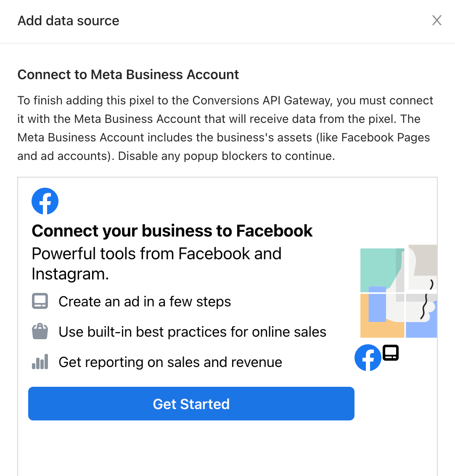Click the laptop icon beside Create an ad

click(40, 301)
